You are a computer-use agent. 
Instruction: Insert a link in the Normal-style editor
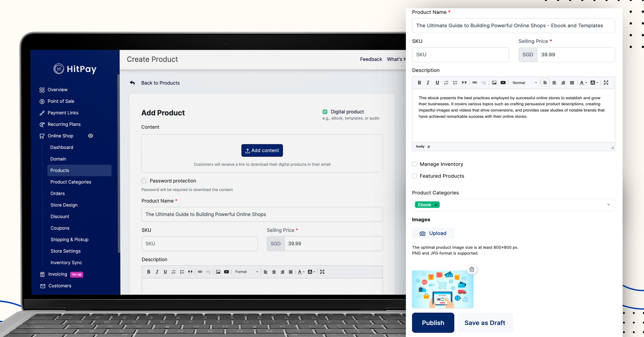(x=475, y=83)
